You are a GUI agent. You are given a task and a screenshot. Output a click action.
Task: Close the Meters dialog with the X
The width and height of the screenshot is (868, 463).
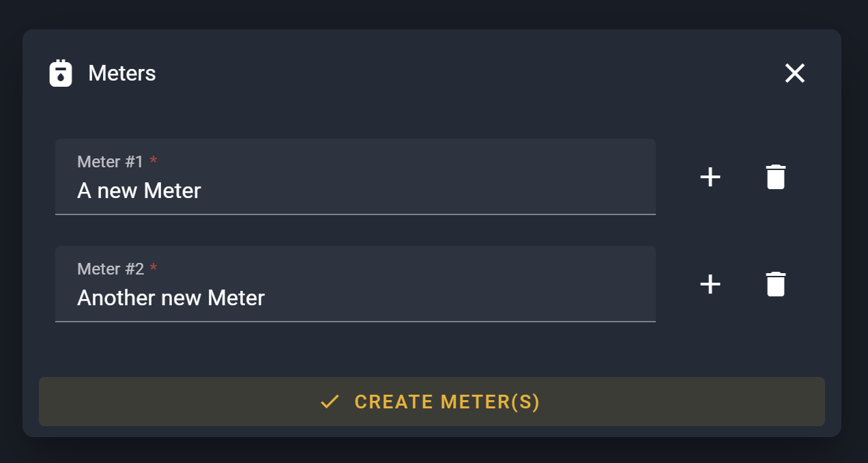pyautogui.click(x=795, y=73)
